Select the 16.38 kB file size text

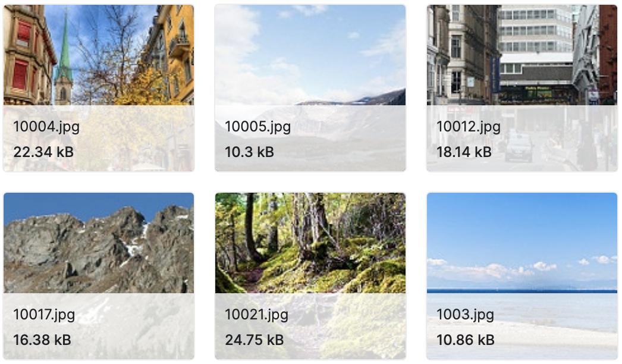pyautogui.click(x=42, y=340)
